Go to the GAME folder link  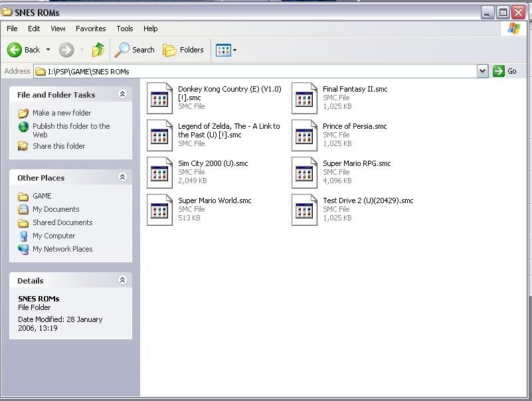click(42, 196)
